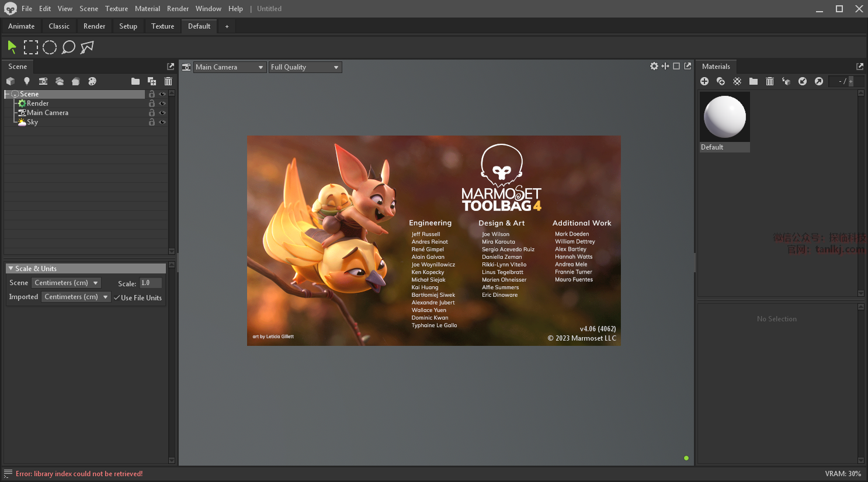Toggle the lock on Main Camera
Image resolution: width=868 pixels, height=482 pixels.
click(152, 113)
